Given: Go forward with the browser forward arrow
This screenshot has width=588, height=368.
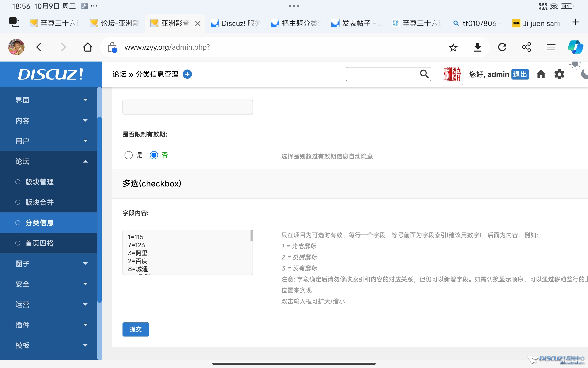Looking at the screenshot, I should click(63, 47).
